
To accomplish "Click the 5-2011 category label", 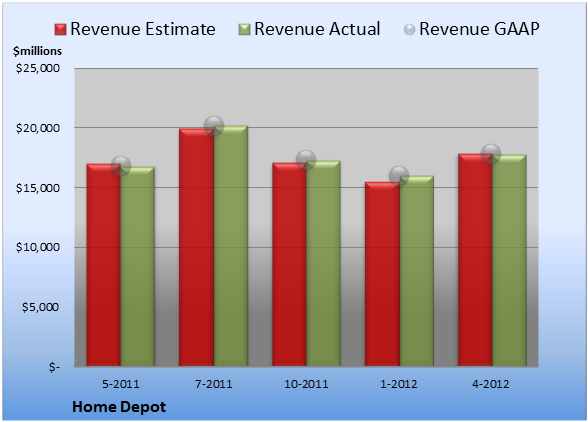I will [x=121, y=384].
